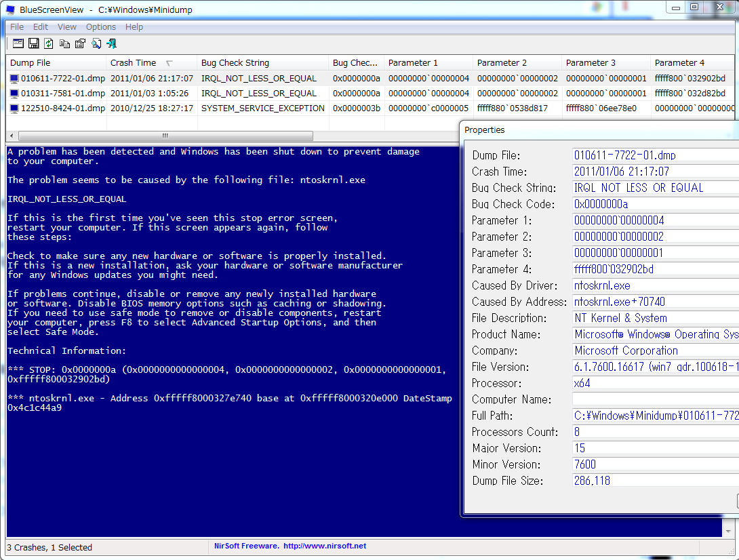Click the Processor field showing x64
Screen dimensions: 739x560
tap(656, 383)
